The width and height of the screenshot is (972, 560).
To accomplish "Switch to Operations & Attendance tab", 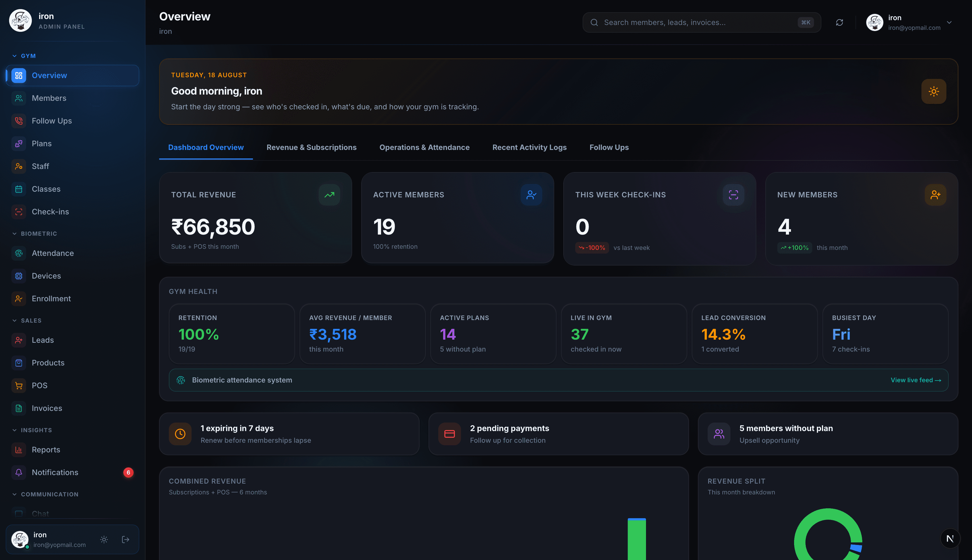I will click(424, 147).
